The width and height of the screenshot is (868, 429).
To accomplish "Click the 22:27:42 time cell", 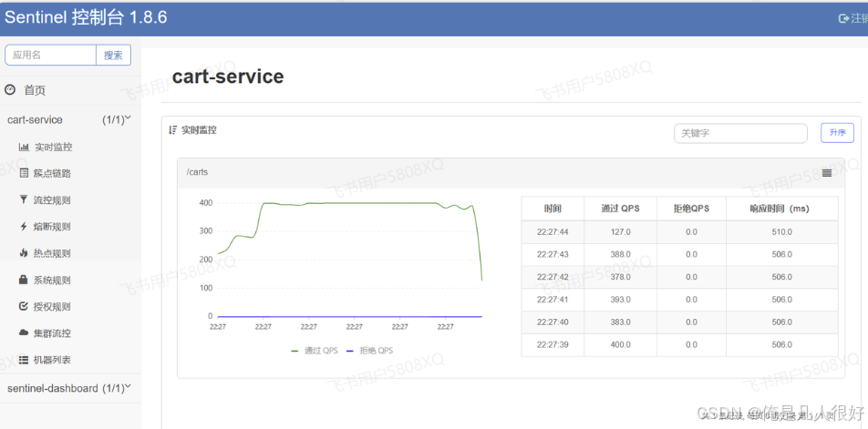I will pyautogui.click(x=553, y=277).
